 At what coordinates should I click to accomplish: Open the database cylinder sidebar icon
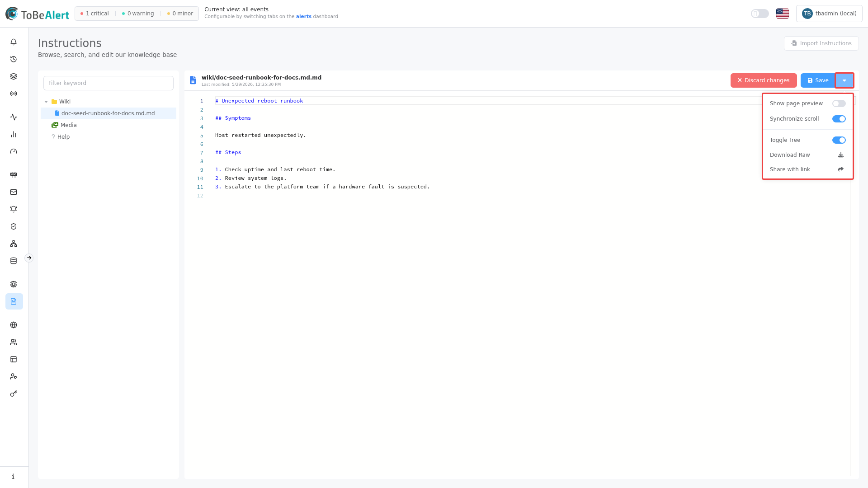click(14, 261)
